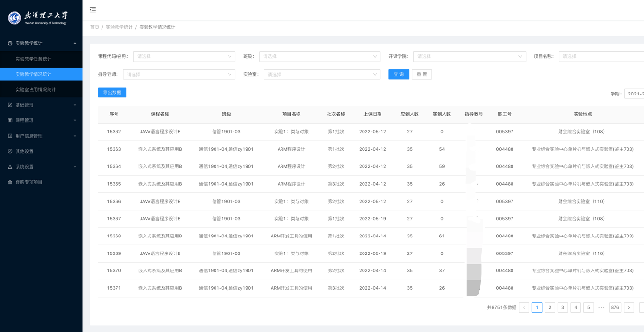Open the 学期 semester selector

pos(634,94)
